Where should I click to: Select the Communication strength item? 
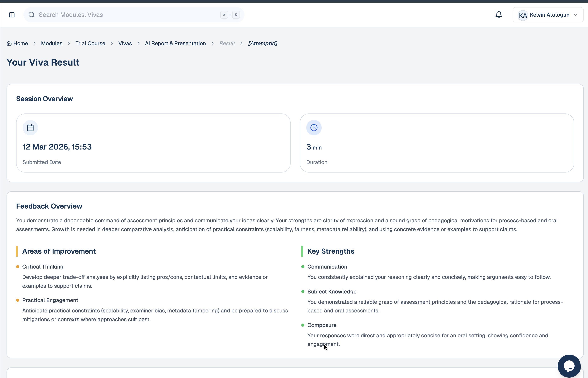(x=327, y=267)
